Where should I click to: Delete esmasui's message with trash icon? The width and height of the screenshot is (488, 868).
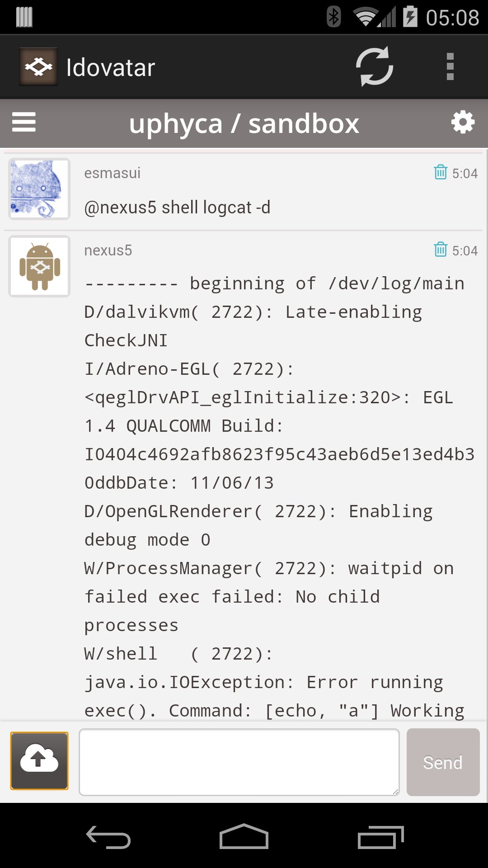point(441,172)
